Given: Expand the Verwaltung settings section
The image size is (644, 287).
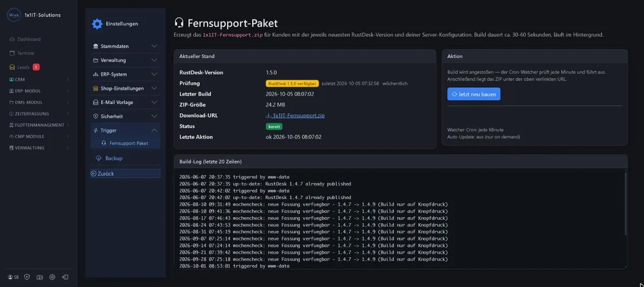Looking at the screenshot, I should (x=125, y=60).
